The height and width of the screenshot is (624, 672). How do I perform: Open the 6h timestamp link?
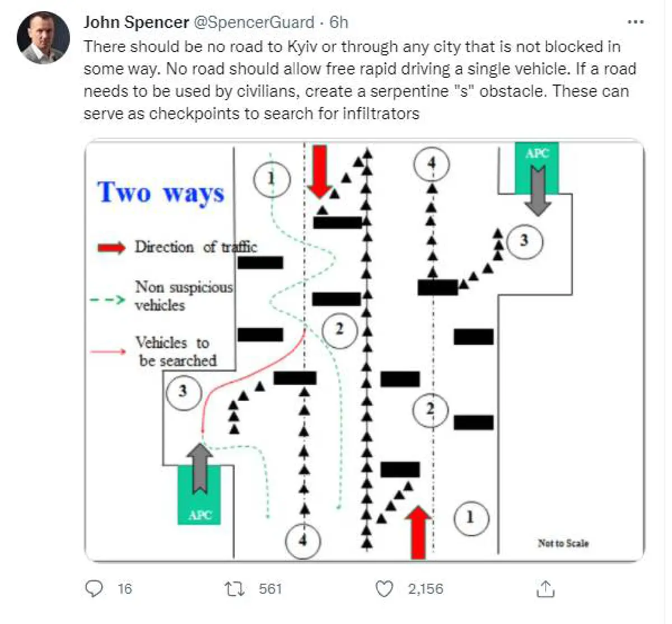point(339,22)
